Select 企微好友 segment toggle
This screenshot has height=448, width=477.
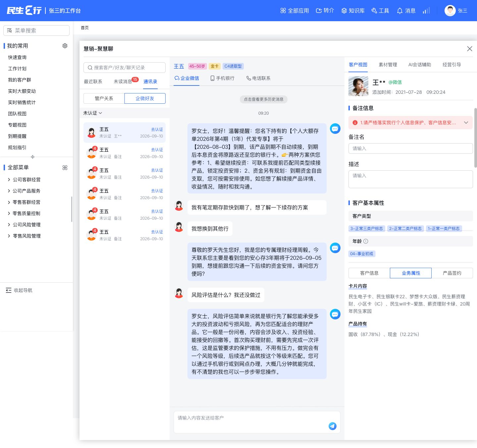tap(145, 98)
